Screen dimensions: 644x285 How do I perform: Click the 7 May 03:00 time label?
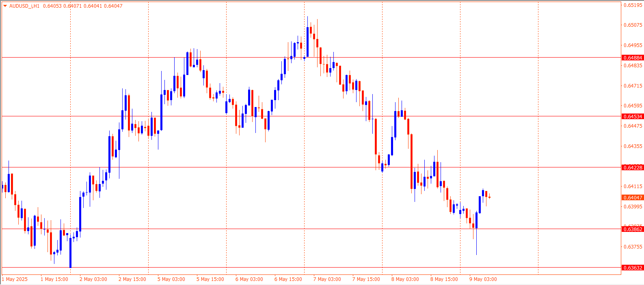tap(327, 279)
